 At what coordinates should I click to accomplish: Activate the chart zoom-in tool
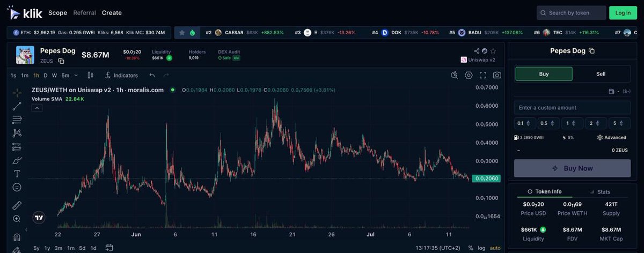(x=17, y=219)
